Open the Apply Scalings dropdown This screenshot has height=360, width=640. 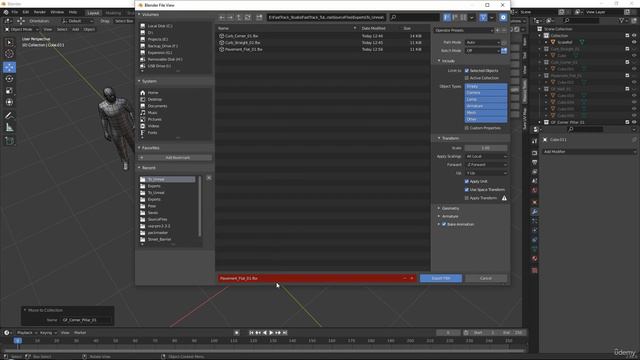click(x=486, y=156)
